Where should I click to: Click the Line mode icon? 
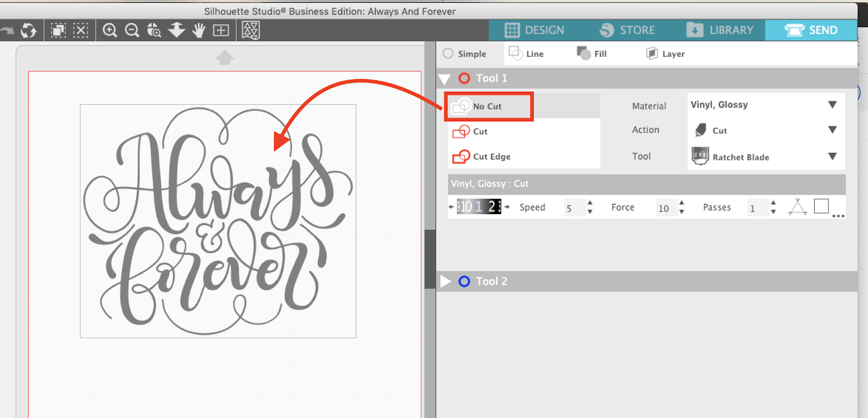515,53
